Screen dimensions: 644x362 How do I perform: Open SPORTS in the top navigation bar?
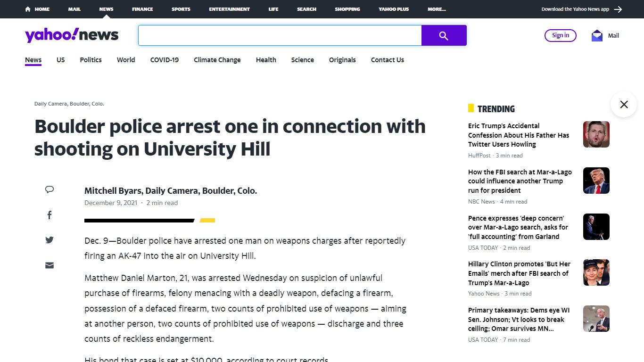181,9
